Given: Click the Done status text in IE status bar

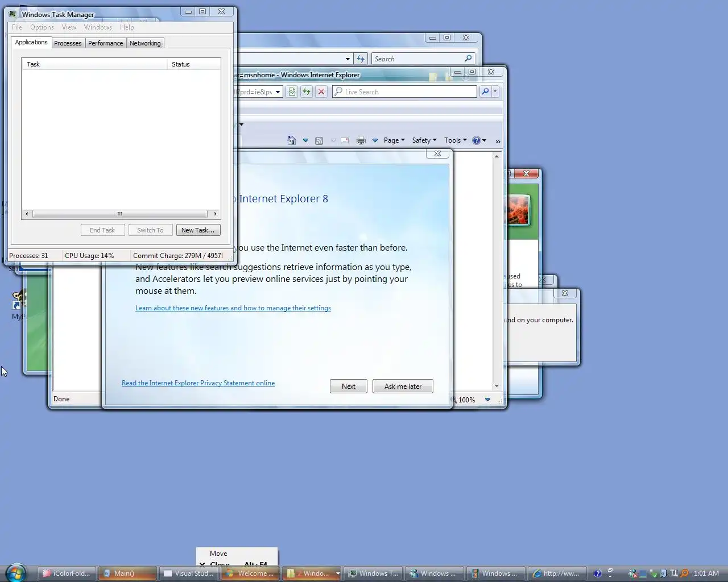Looking at the screenshot, I should 61,399.
